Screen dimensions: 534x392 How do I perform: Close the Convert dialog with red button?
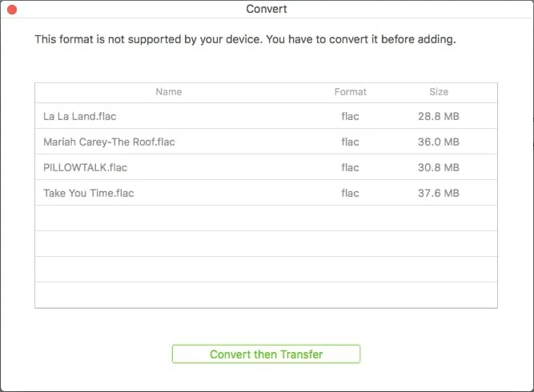(11, 10)
